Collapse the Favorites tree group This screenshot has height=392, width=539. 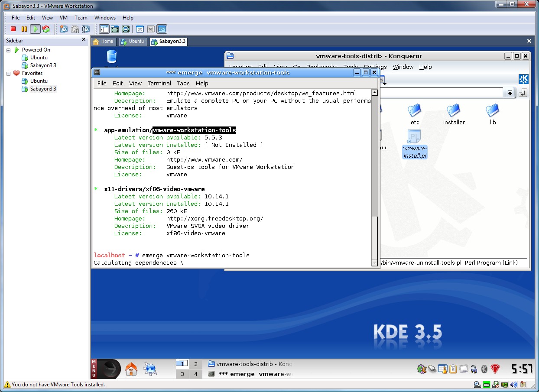point(9,73)
